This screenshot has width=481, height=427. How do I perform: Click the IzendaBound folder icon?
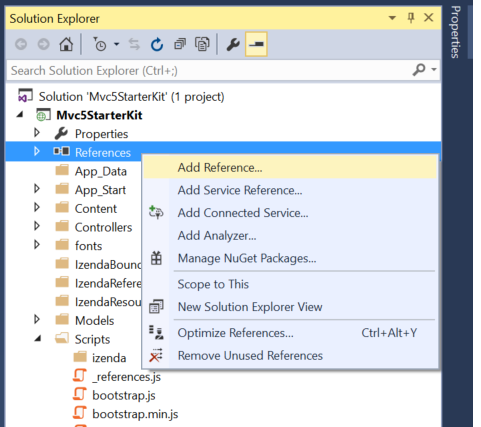[x=62, y=264]
